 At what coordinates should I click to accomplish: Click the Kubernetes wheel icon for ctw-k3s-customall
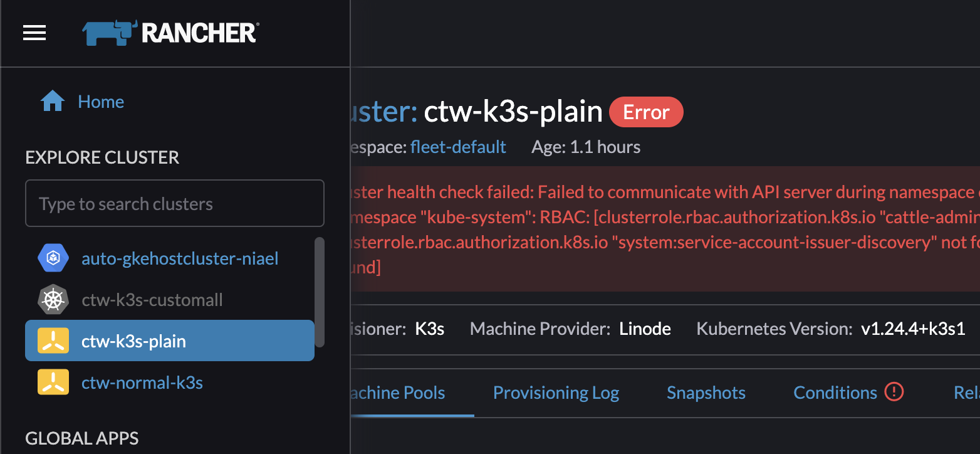point(53,299)
